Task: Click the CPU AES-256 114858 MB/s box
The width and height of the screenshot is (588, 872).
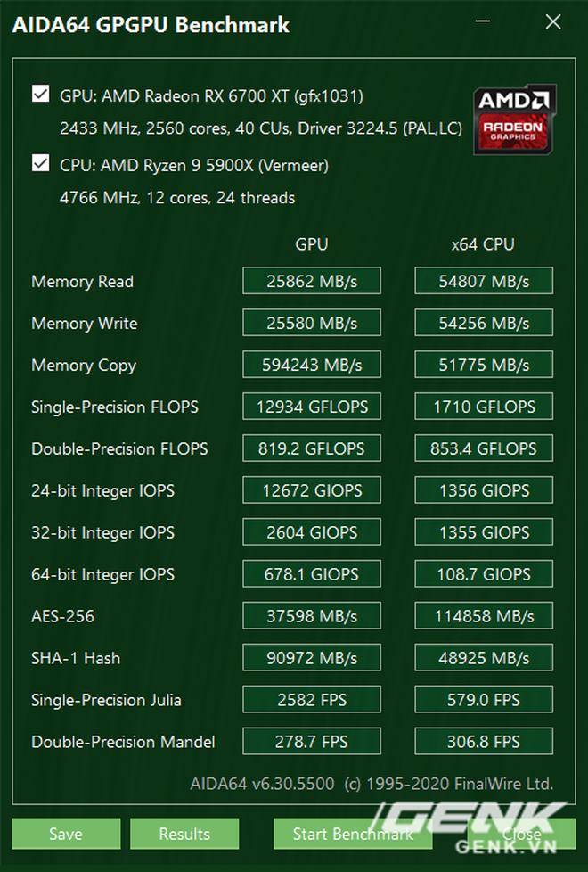Action: pos(484,616)
